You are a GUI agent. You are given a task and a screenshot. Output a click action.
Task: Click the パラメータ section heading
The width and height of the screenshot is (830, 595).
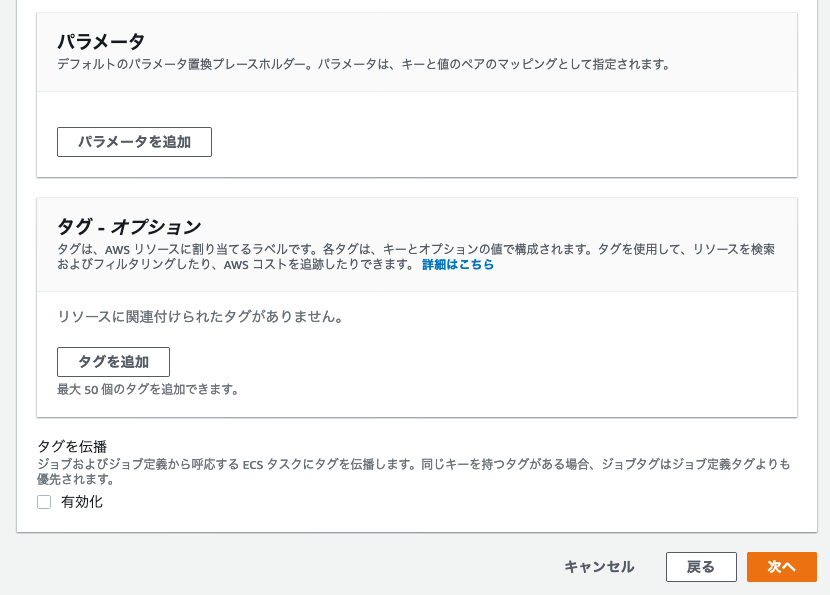[101, 41]
